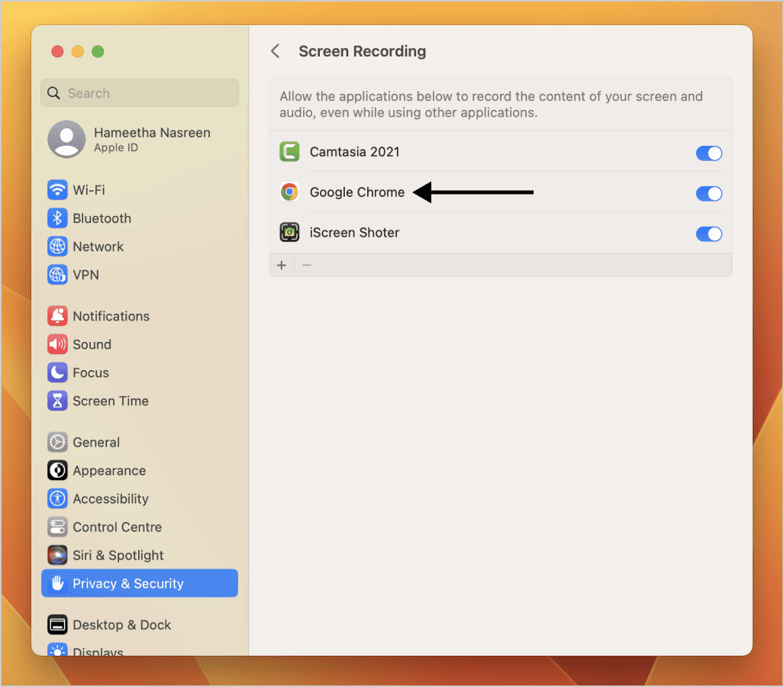784x687 pixels.
Task: Click the Camtasia 2021 app icon
Action: 289,151
